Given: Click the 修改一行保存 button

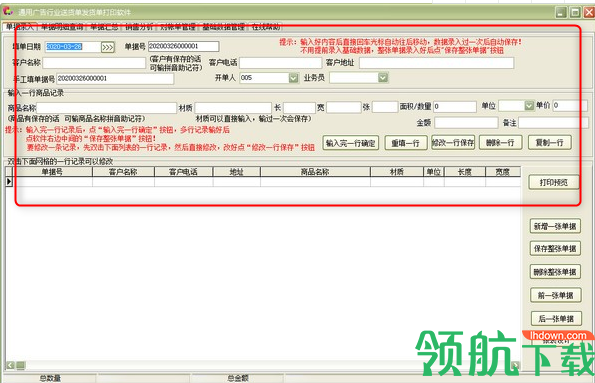Looking at the screenshot, I should 453,143.
